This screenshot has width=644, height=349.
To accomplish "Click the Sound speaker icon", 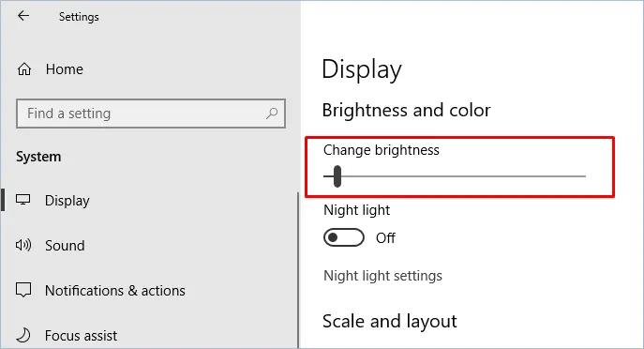I will (x=23, y=245).
